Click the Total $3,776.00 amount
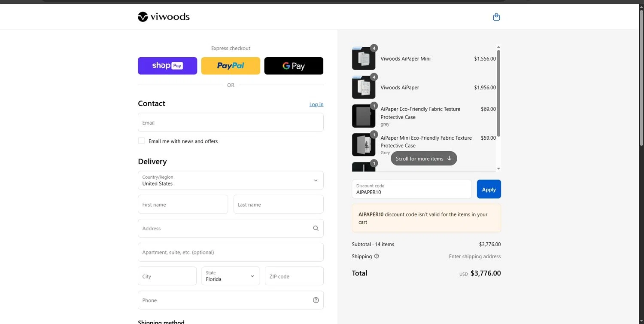The width and height of the screenshot is (644, 324). [x=486, y=273]
